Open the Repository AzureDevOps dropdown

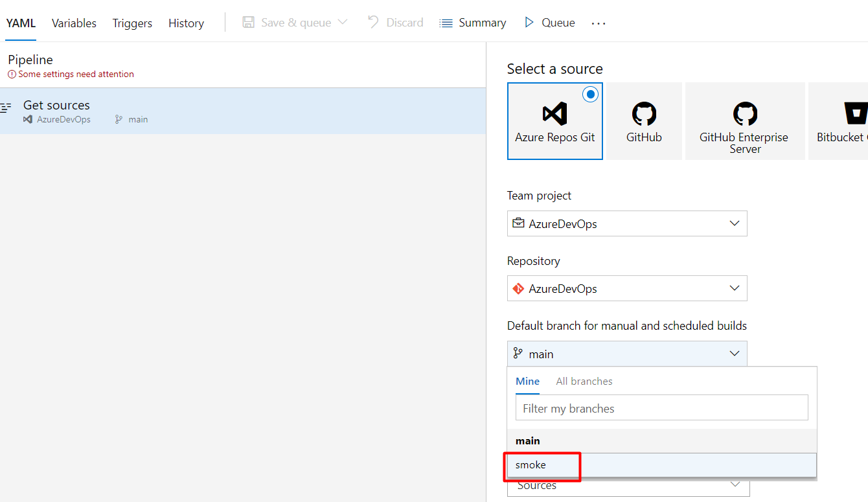click(627, 288)
